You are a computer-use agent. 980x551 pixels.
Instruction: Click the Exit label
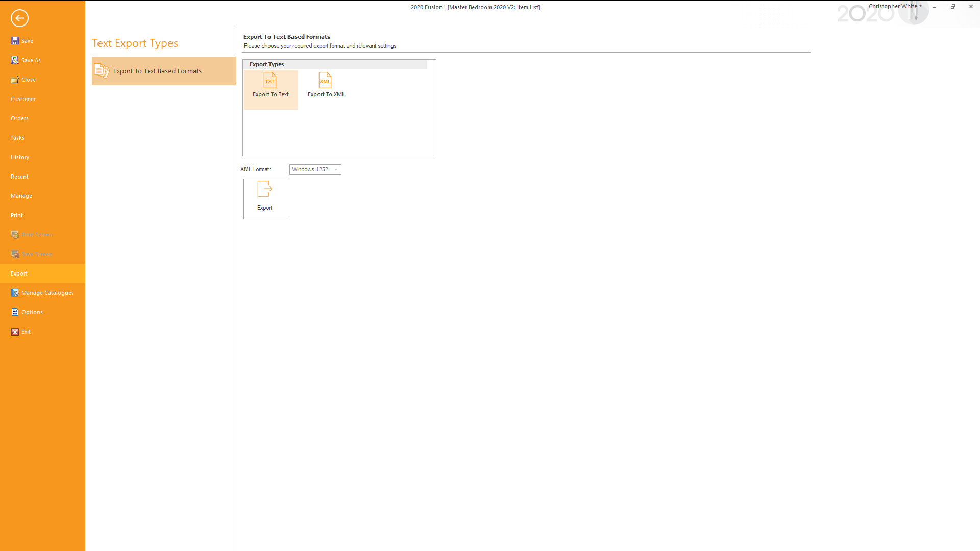click(26, 332)
